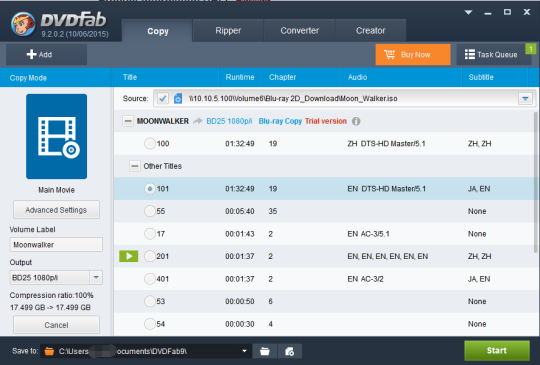Click audio EN AC-3/5.1 of title 17

[x=368, y=234]
